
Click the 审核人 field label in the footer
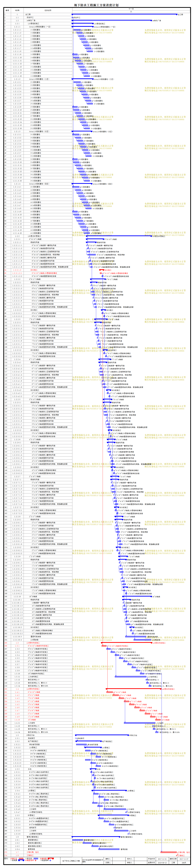point(130,863)
